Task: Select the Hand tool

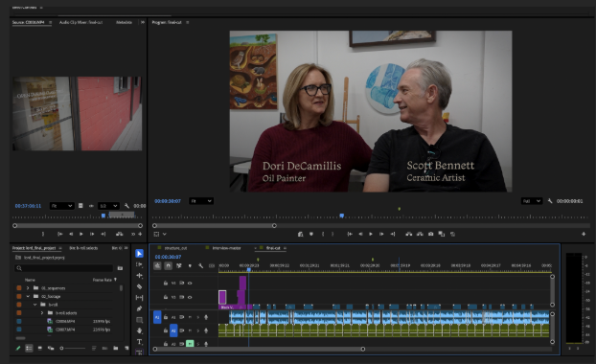Action: pyautogui.click(x=139, y=330)
